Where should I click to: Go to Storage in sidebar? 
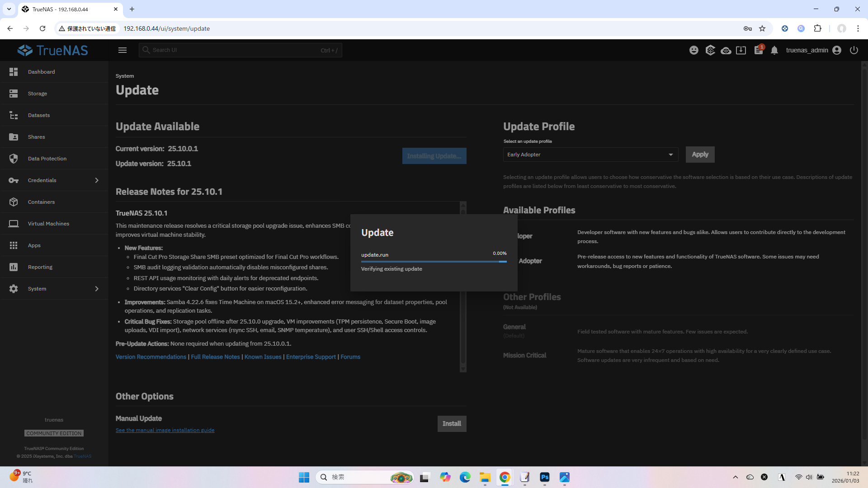(38, 94)
